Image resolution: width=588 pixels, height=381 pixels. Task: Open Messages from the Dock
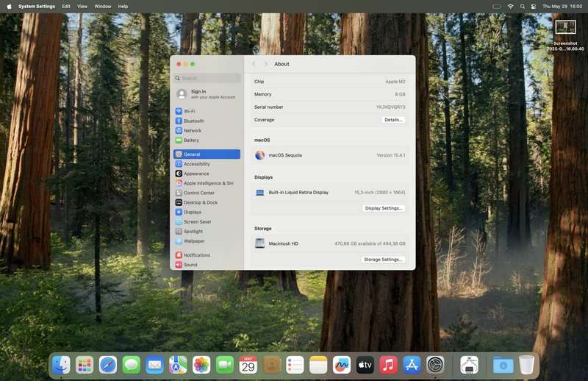click(x=132, y=365)
